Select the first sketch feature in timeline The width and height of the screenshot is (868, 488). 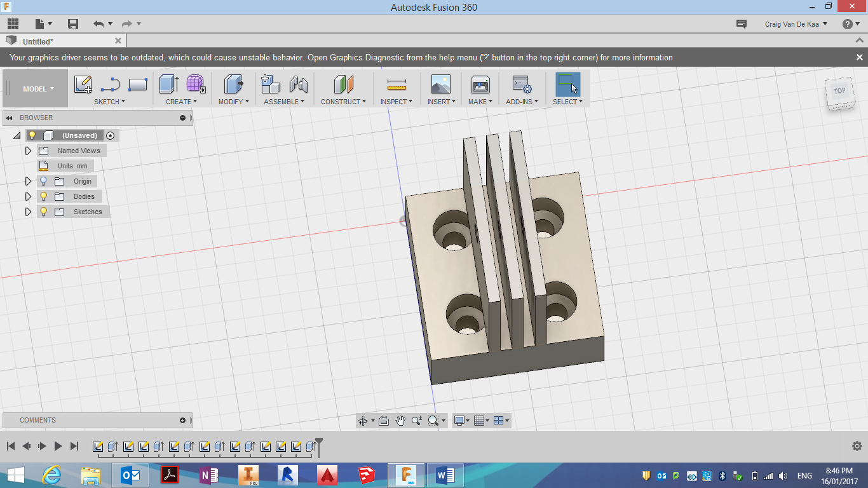[98, 447]
